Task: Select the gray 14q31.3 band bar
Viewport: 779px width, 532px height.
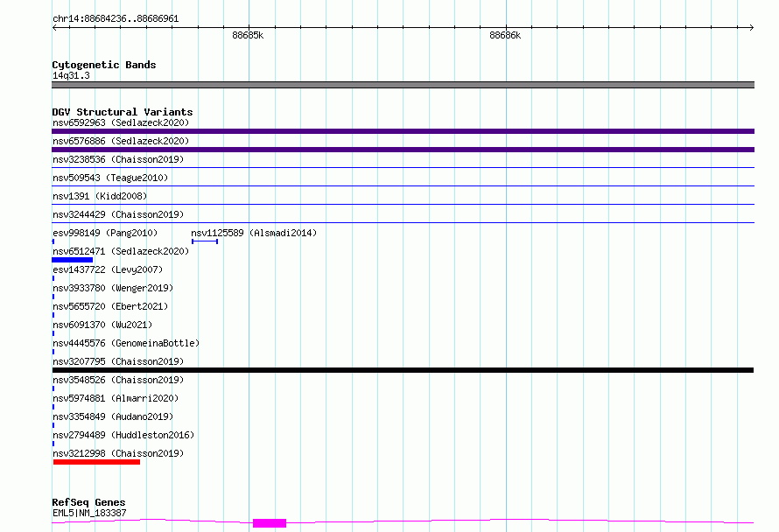Action: [403, 85]
